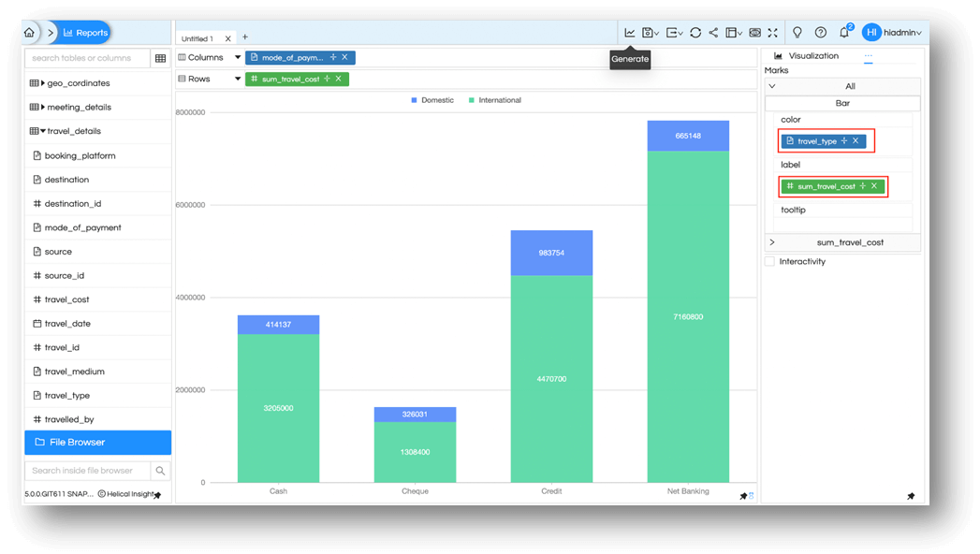Click the Home icon
This screenshot has width=980, height=554.
coord(29,33)
